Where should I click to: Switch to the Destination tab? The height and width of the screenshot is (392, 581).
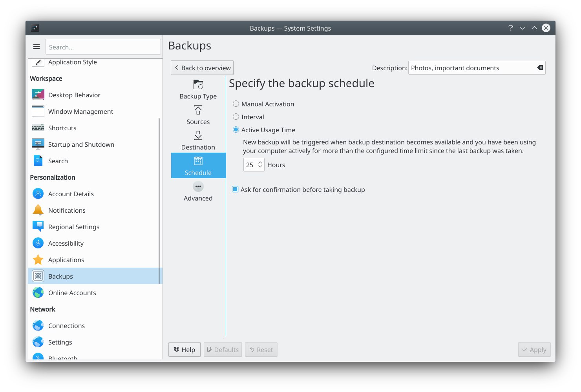pyautogui.click(x=198, y=140)
